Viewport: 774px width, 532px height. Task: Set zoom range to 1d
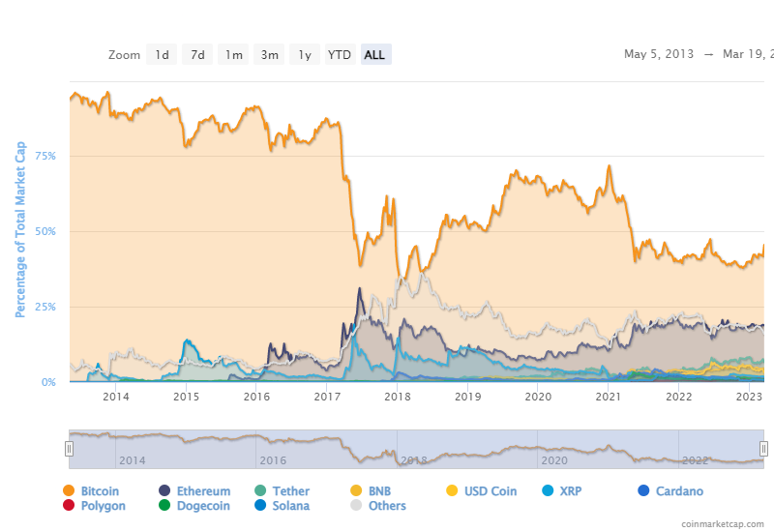162,55
